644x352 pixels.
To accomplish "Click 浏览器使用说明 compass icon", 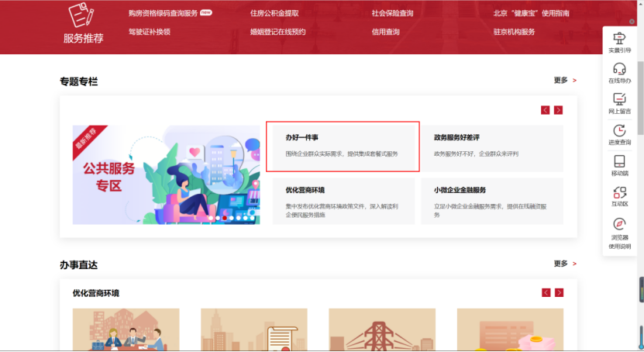I will point(619,223).
